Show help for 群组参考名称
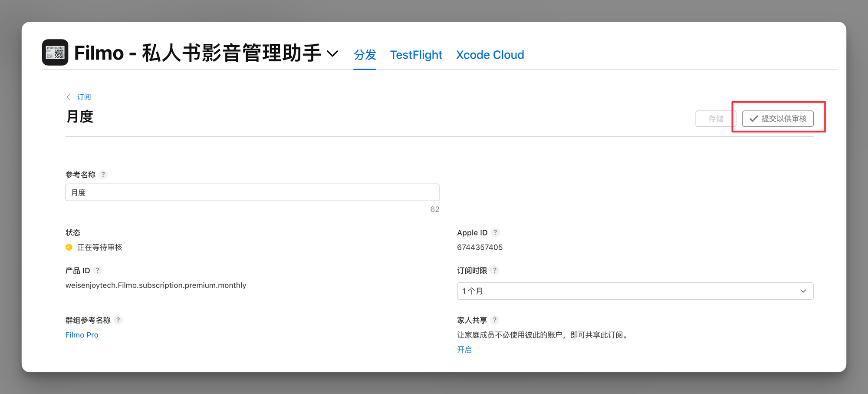The image size is (868, 394). 118,320
